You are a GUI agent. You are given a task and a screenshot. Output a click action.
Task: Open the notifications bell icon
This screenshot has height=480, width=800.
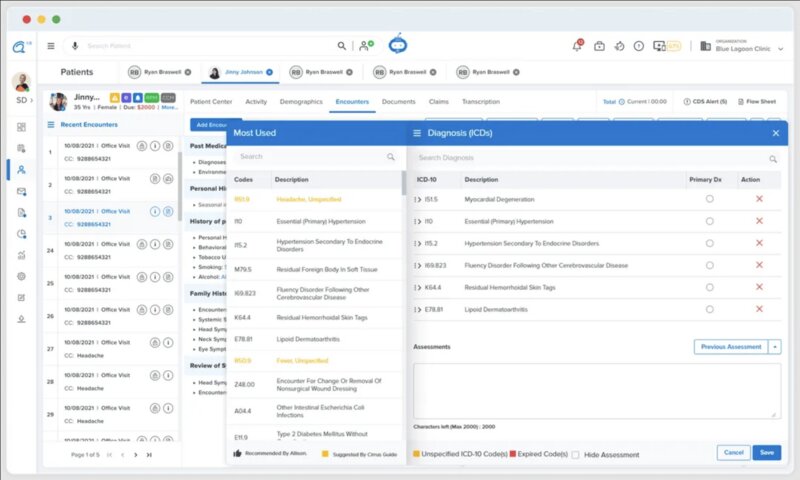[578, 46]
